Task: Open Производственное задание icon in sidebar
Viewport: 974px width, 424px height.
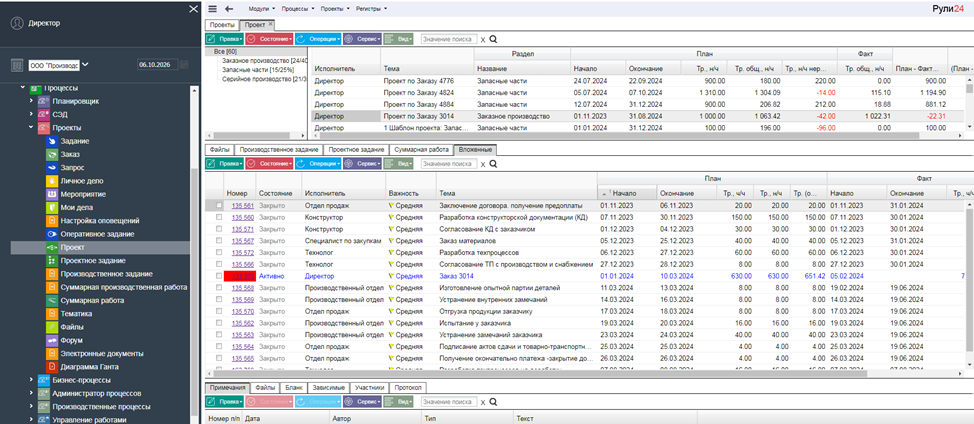Action: [x=52, y=274]
